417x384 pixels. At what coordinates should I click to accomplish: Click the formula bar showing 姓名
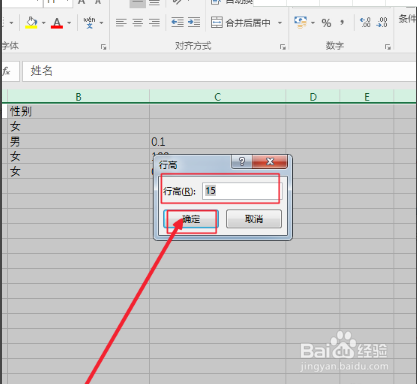click(x=219, y=71)
